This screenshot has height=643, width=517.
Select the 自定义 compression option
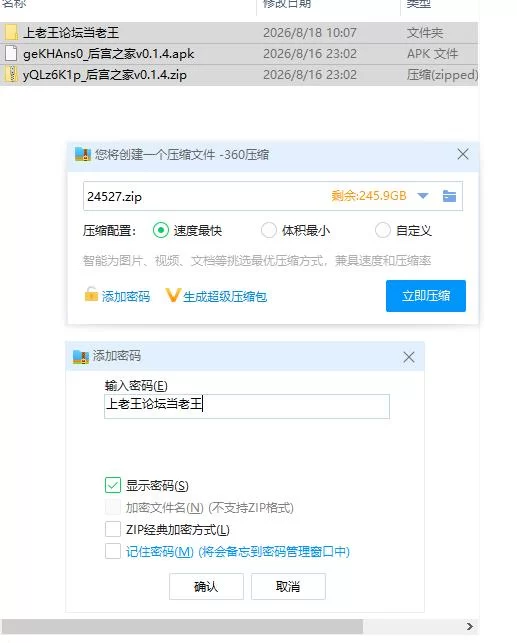[x=383, y=230]
